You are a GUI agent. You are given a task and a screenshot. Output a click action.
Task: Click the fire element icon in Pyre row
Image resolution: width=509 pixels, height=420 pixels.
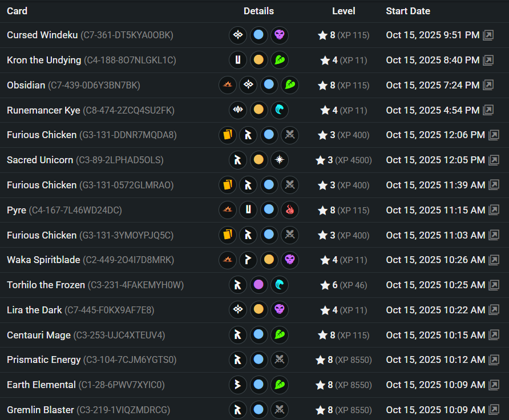(290, 210)
